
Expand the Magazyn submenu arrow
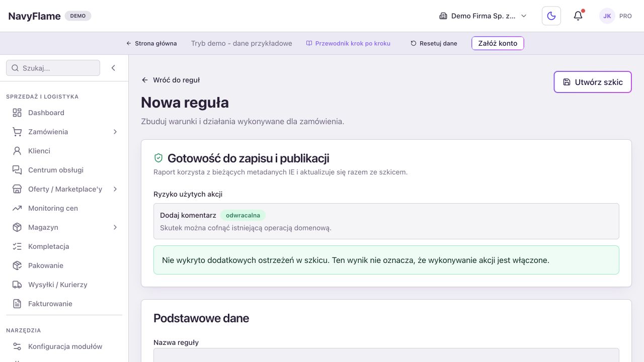(x=115, y=227)
